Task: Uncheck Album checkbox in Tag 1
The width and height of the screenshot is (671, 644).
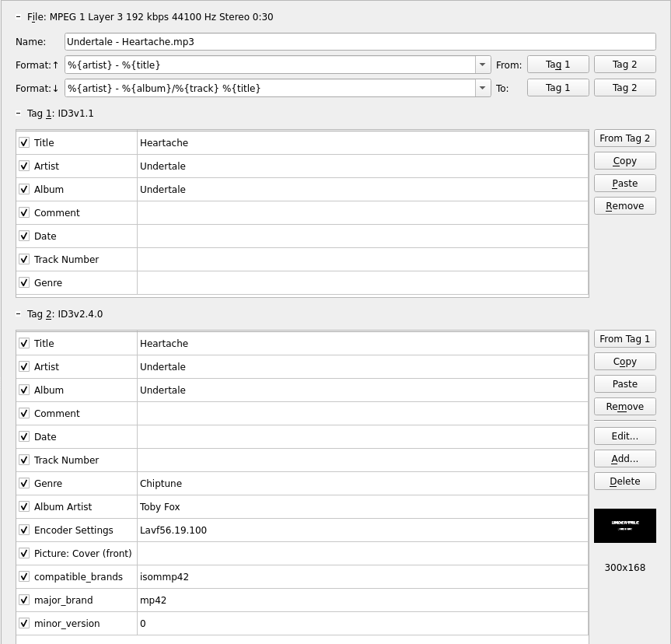Action: pos(24,189)
